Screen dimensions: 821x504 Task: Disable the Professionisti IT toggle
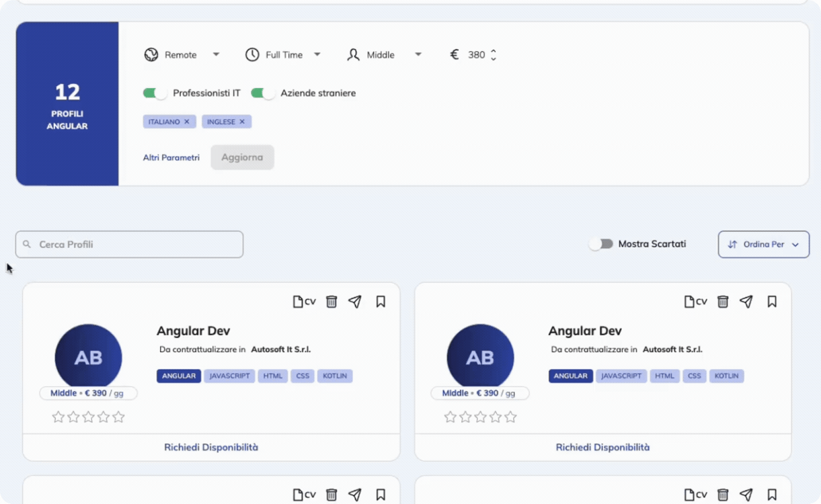click(155, 93)
